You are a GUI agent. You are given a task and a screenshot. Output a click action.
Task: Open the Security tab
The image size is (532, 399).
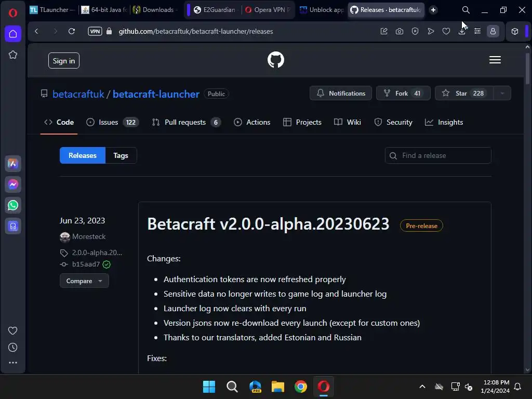tap(393, 122)
